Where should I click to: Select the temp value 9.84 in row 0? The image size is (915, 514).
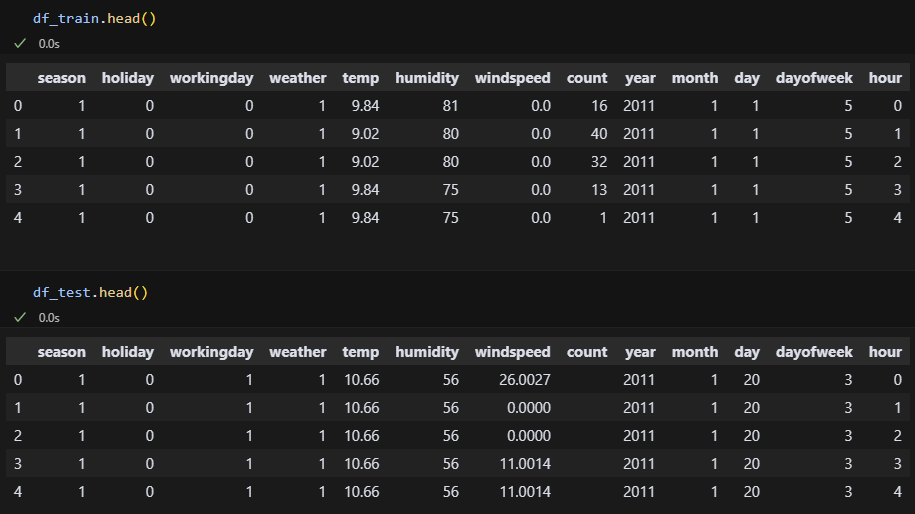tap(365, 106)
